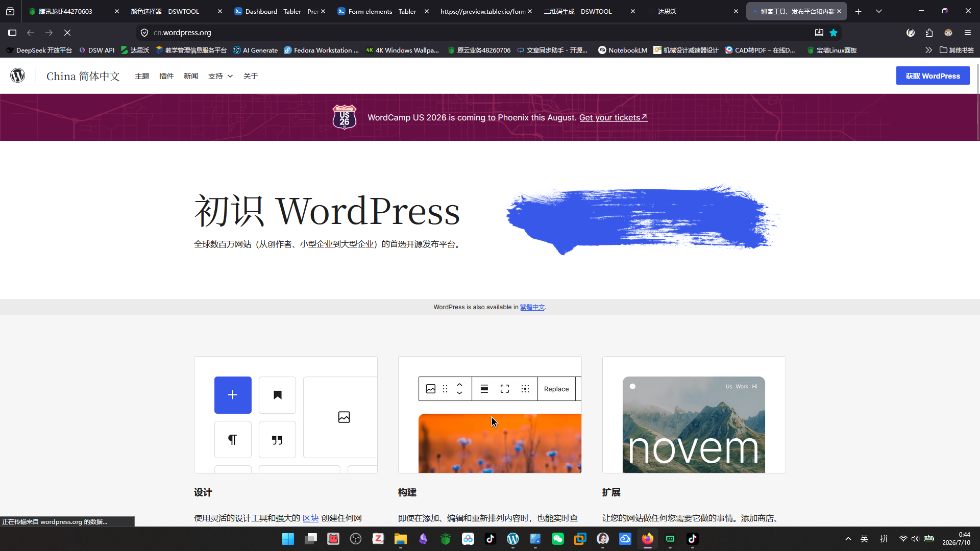Follow the Get your tickets link
The image size is (980, 551).
pos(613,117)
